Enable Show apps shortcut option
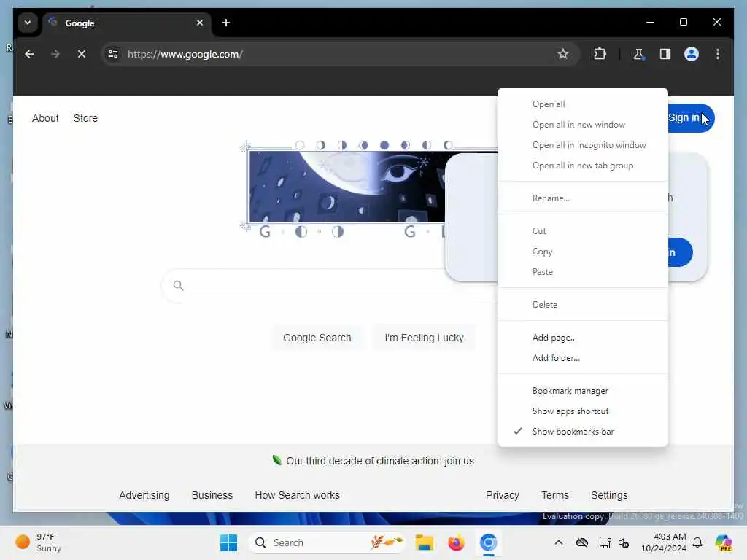The height and width of the screenshot is (560, 747). (x=583, y=411)
